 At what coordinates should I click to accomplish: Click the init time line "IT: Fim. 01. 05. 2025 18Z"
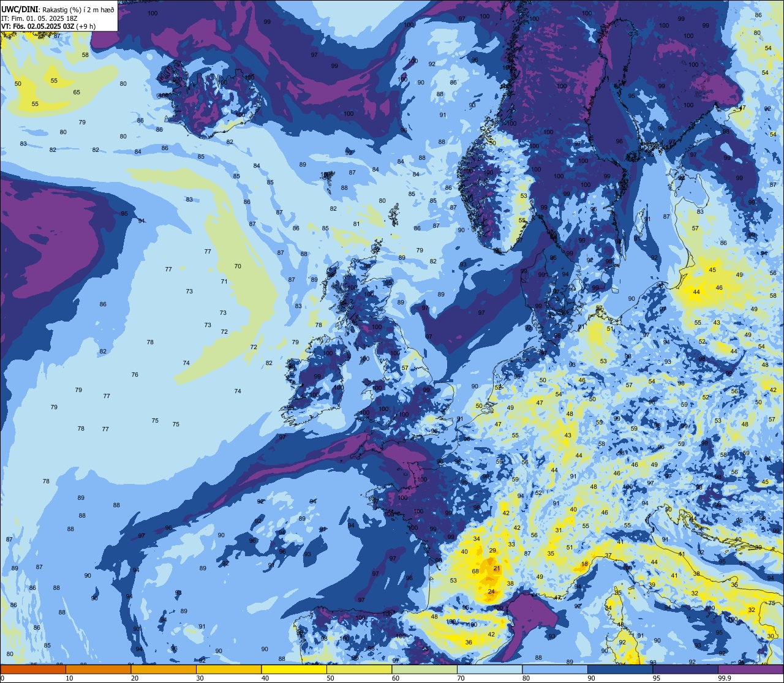pyautogui.click(x=40, y=18)
